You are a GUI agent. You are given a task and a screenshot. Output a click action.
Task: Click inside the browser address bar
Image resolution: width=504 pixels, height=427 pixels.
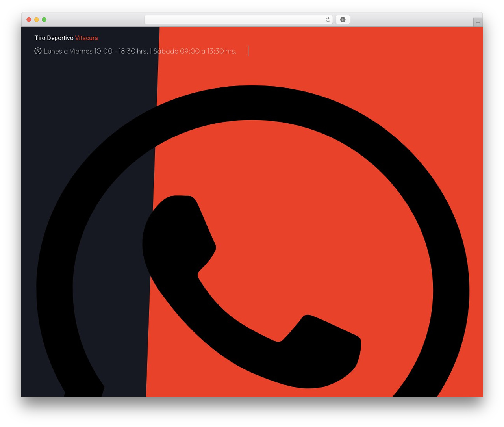click(238, 20)
